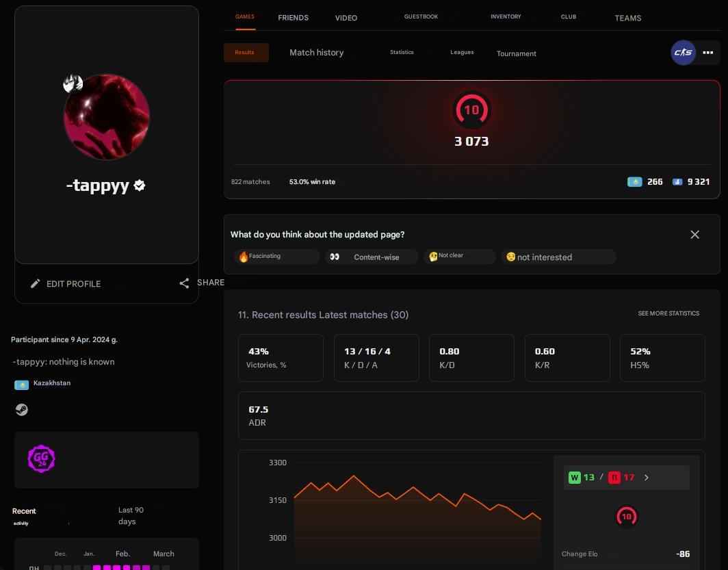Click the verified checkmark next to -tappyy
This screenshot has height=570, width=728.
point(140,185)
